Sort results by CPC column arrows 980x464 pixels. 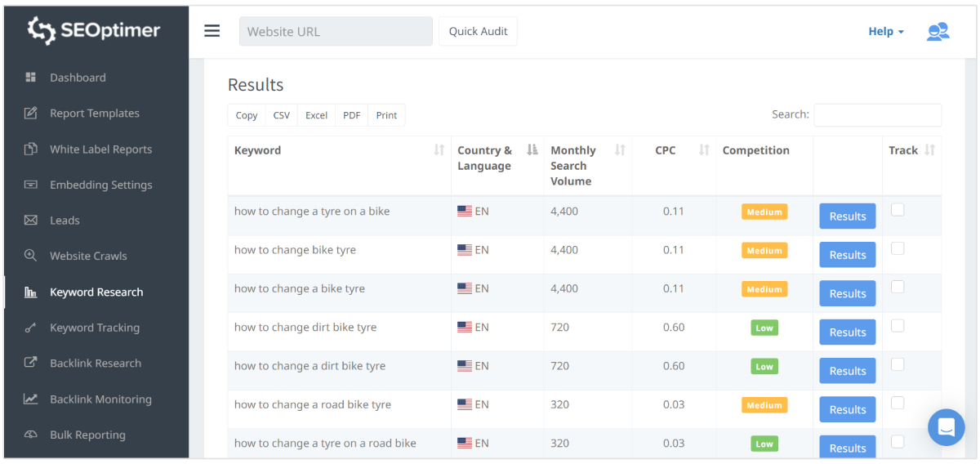tap(704, 150)
